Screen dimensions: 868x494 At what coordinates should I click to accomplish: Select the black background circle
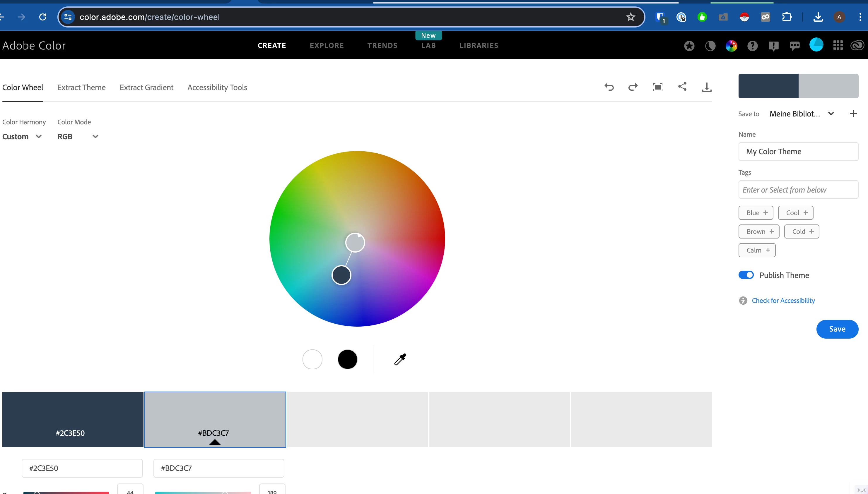point(347,359)
